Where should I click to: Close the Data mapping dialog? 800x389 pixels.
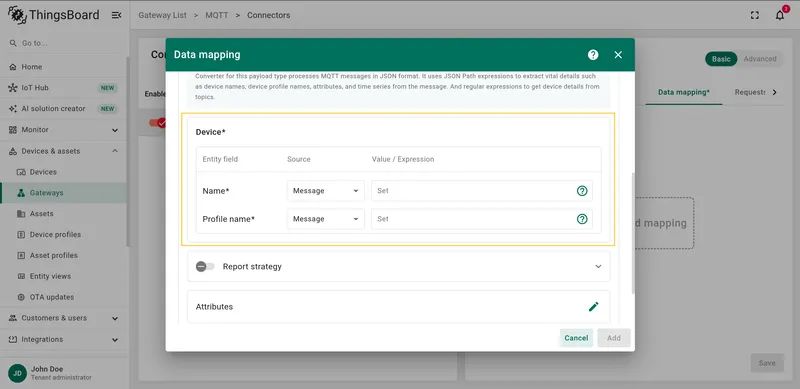pos(618,55)
